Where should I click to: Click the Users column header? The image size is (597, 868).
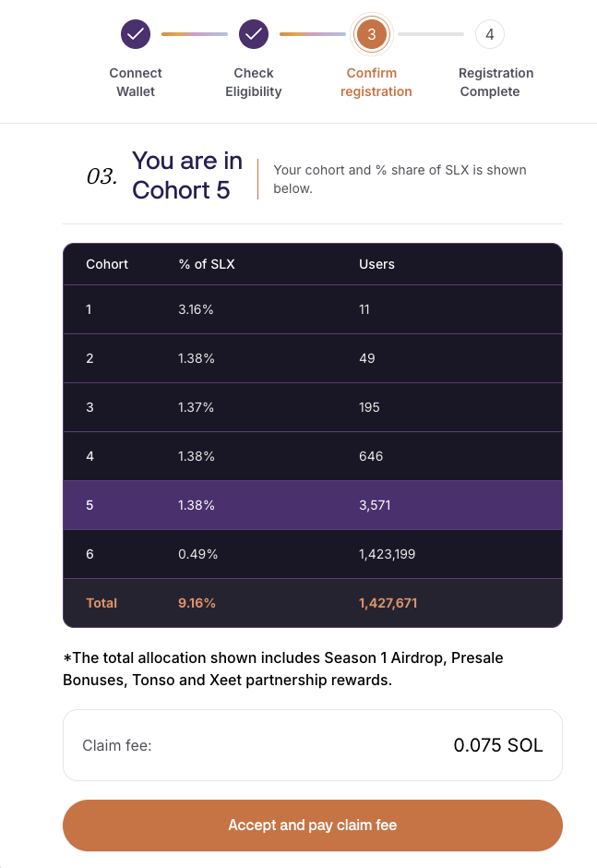tap(376, 264)
